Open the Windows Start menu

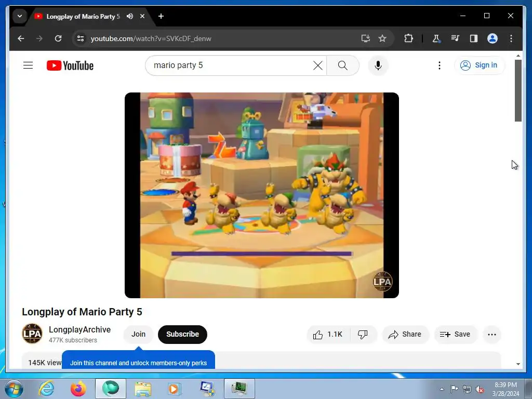(14, 389)
